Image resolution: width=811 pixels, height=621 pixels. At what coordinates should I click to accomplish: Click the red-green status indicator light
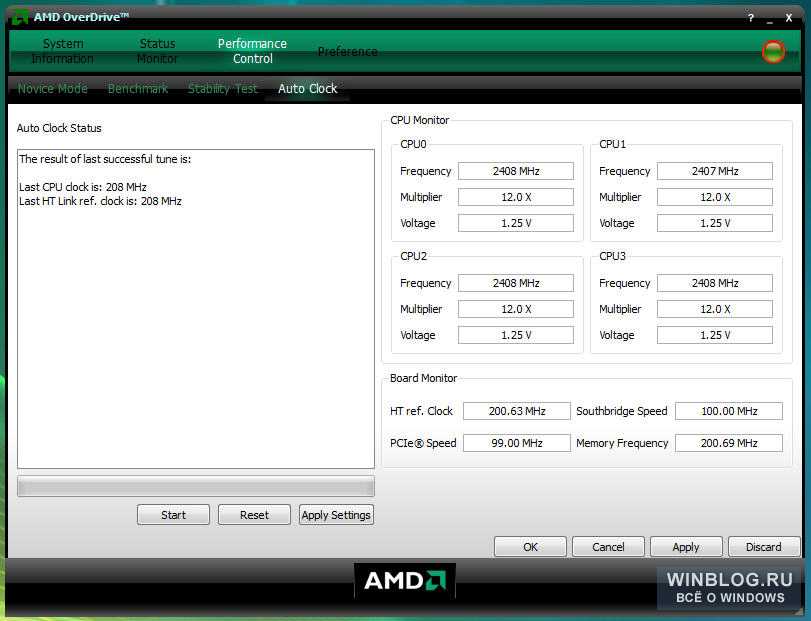point(773,51)
